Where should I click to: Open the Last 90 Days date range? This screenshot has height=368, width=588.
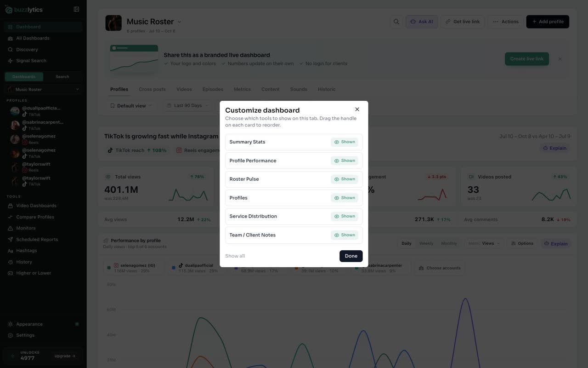click(x=187, y=106)
